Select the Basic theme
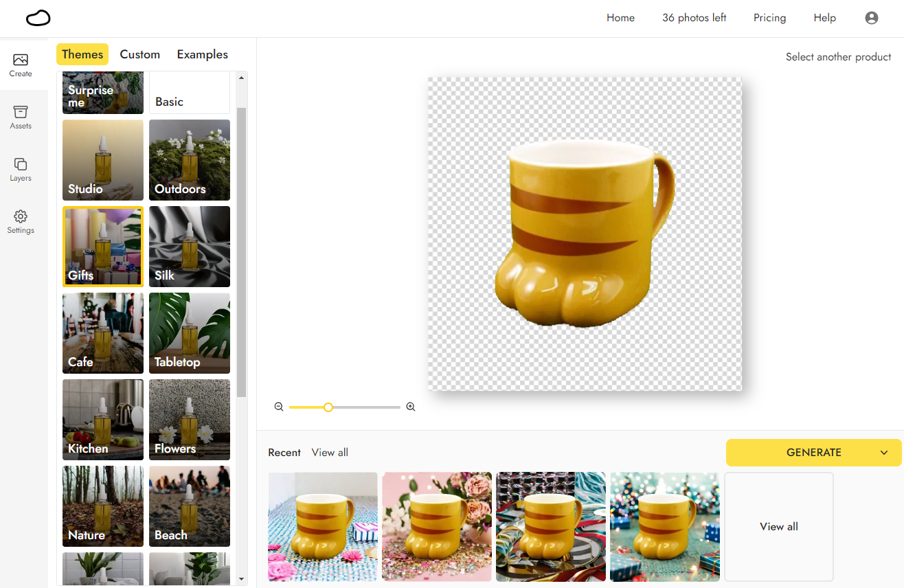The width and height of the screenshot is (904, 588). pos(190,92)
